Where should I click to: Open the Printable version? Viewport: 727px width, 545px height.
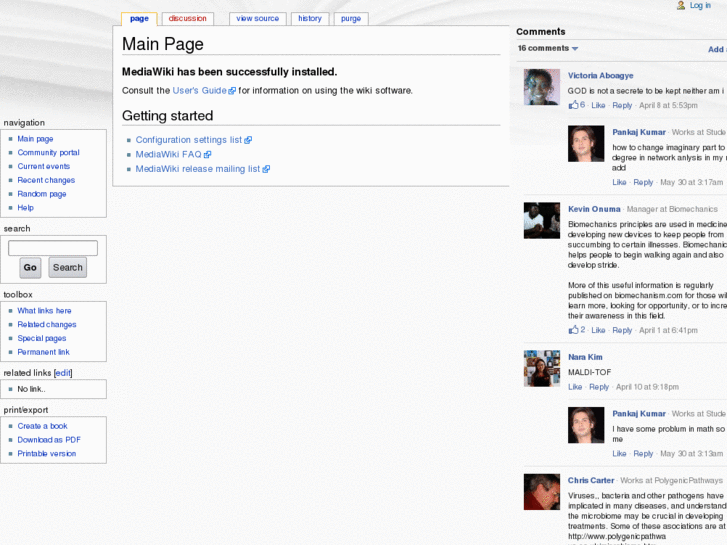pyautogui.click(x=47, y=454)
